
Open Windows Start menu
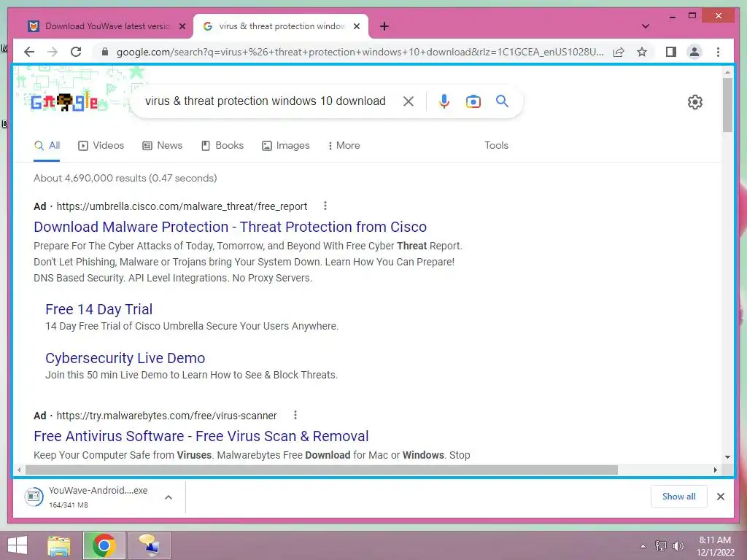[18, 545]
